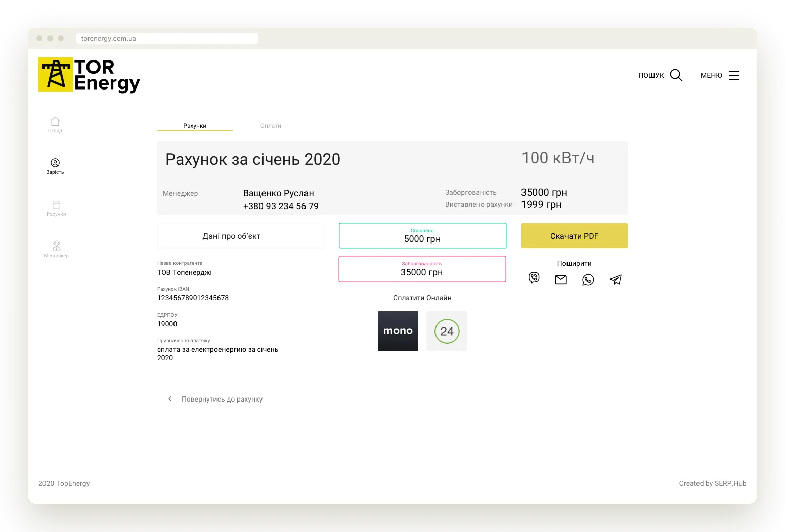This screenshot has width=785, height=532.
Task: Click ЄДРПОУ value 19000
Action: click(x=167, y=324)
